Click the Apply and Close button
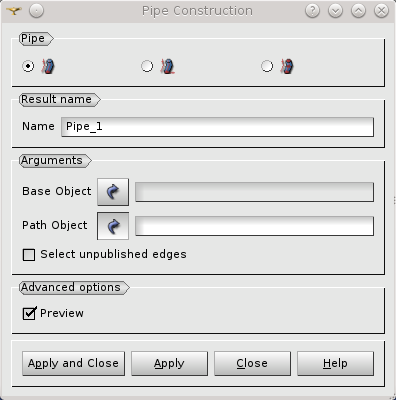This screenshot has width=396, height=400. pyautogui.click(x=73, y=363)
